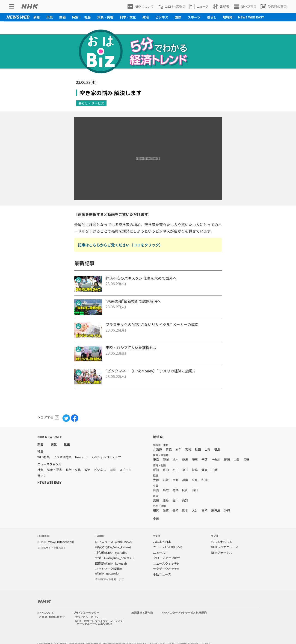
Task: Expand the 特集 dropdown in navigation
Action: click(x=76, y=17)
